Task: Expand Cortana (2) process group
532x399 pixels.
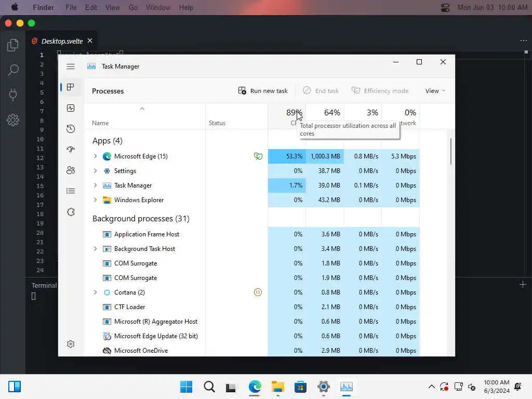Action: click(x=96, y=292)
